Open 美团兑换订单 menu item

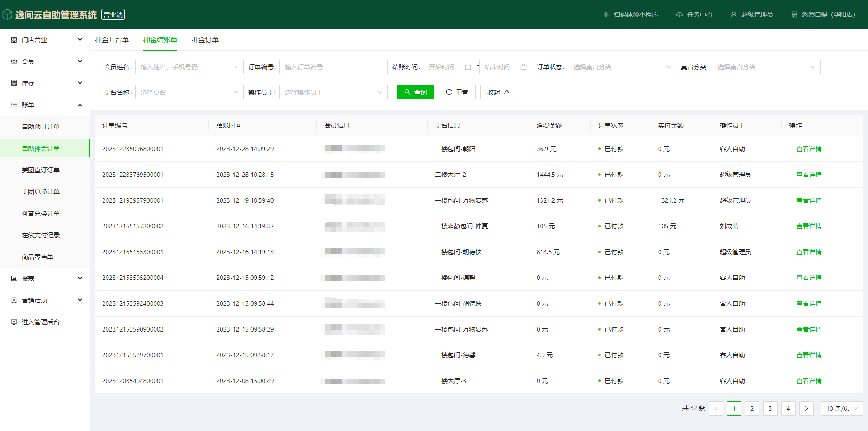click(x=45, y=192)
